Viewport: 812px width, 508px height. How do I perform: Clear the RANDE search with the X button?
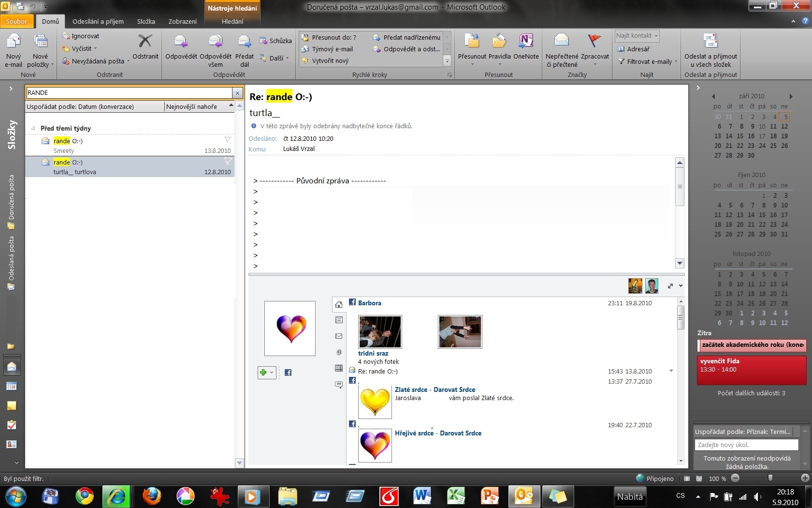click(237, 93)
